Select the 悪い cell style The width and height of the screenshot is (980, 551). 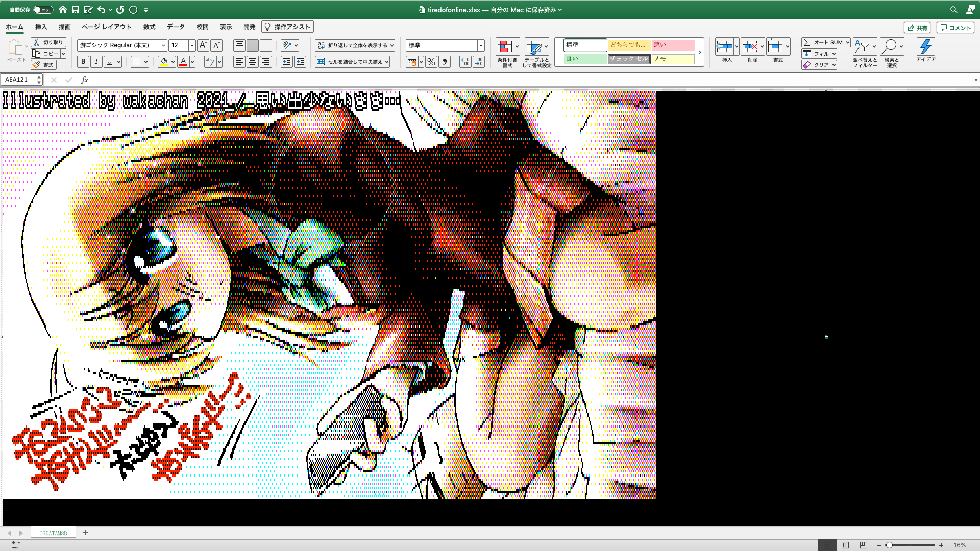click(673, 45)
